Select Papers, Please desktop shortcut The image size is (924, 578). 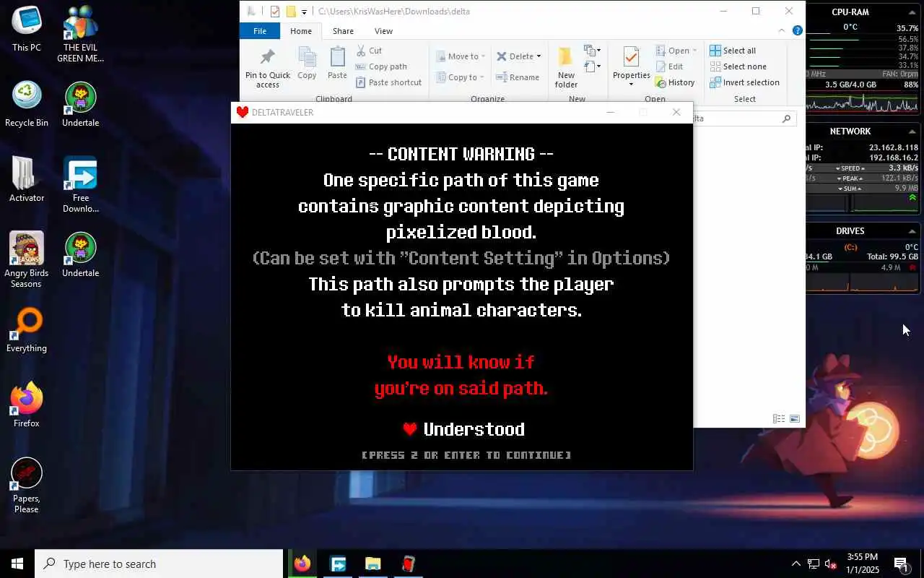[26, 486]
